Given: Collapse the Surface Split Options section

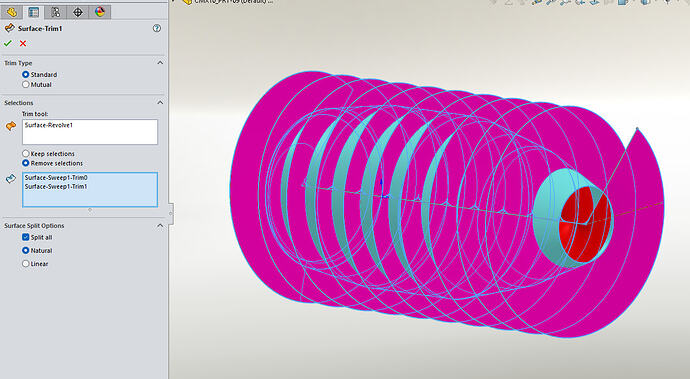Looking at the screenshot, I should tap(160, 225).
